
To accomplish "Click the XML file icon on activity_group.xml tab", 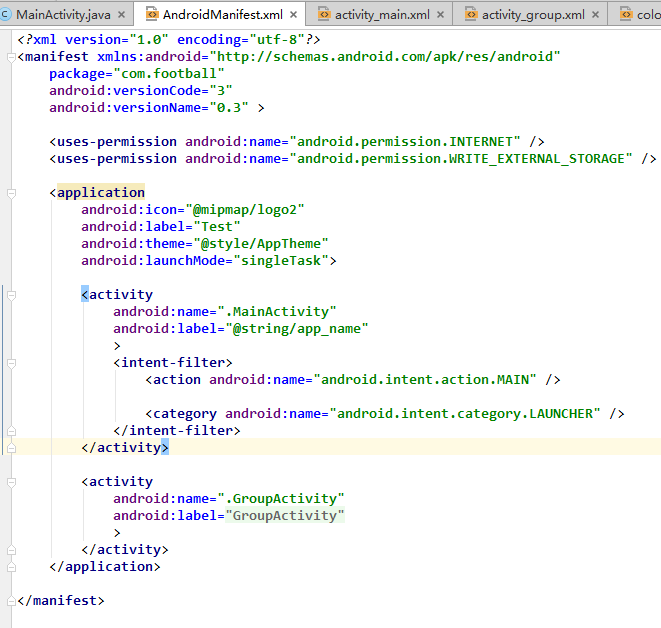I will pos(471,14).
